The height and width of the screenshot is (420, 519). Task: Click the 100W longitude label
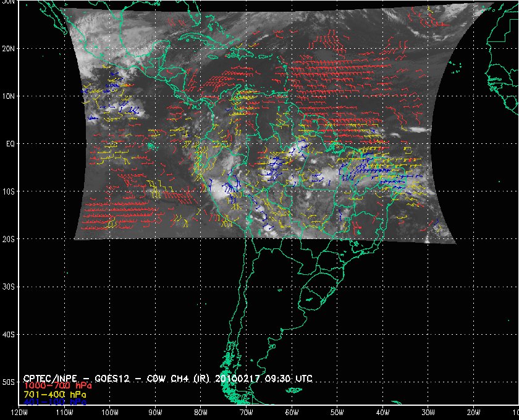pos(109,413)
